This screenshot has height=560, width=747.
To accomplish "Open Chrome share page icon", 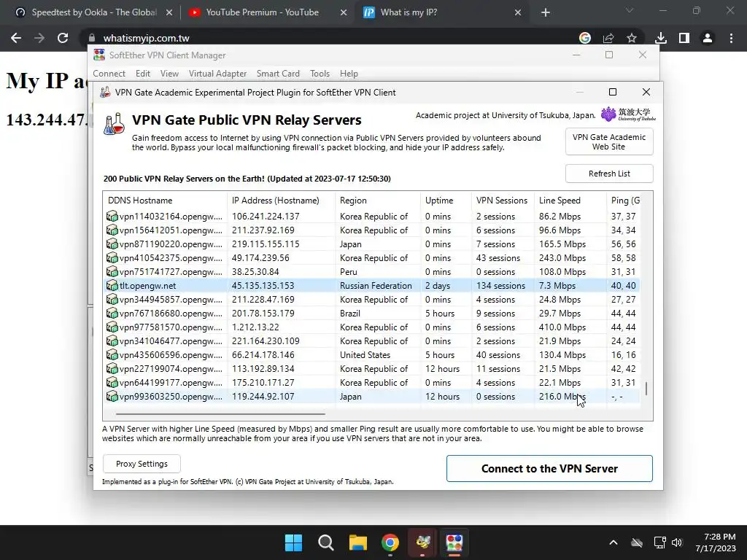I will (608, 38).
